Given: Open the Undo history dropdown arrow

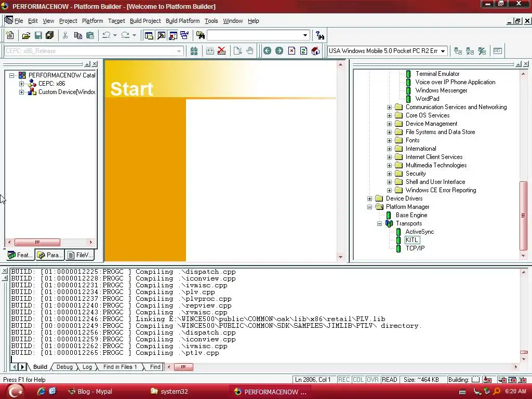Looking at the screenshot, I should tap(115, 35).
